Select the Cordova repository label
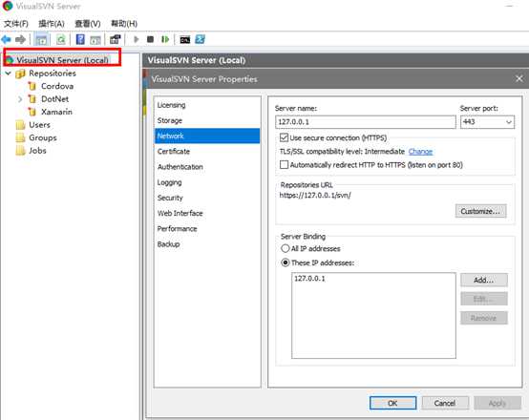This screenshot has width=529, height=420. tap(57, 86)
